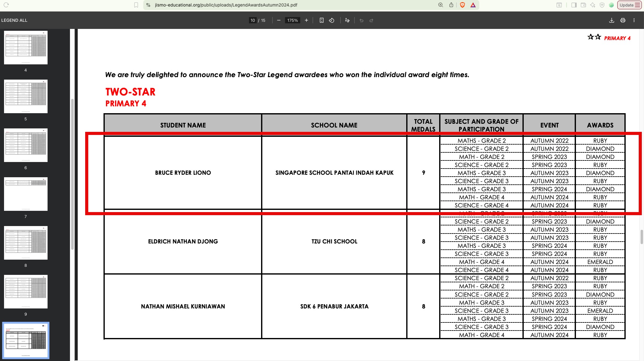Edit the 175% zoom level field
The height and width of the screenshot is (361, 644).
[x=292, y=20]
